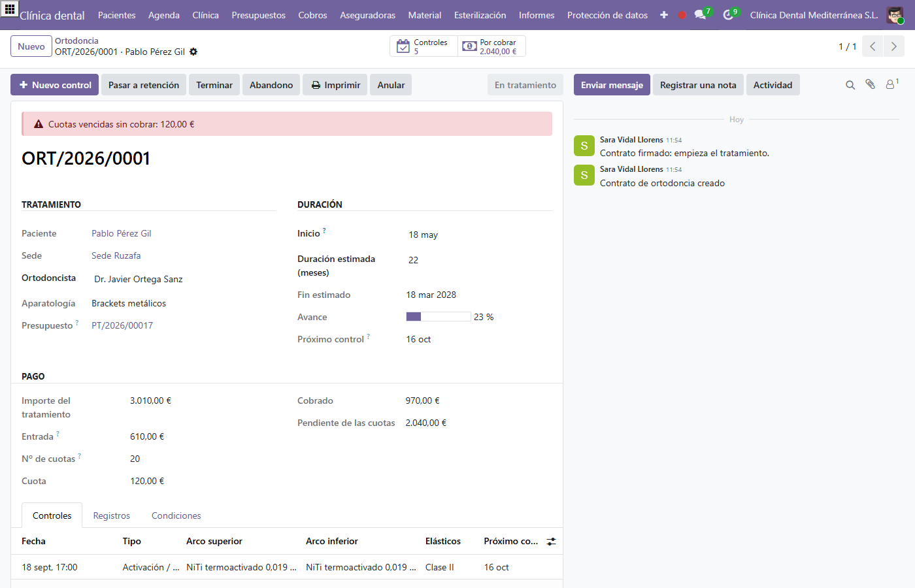This screenshot has width=915, height=588.
Task: Open the activities clock icon with badge 9
Action: coord(729,14)
